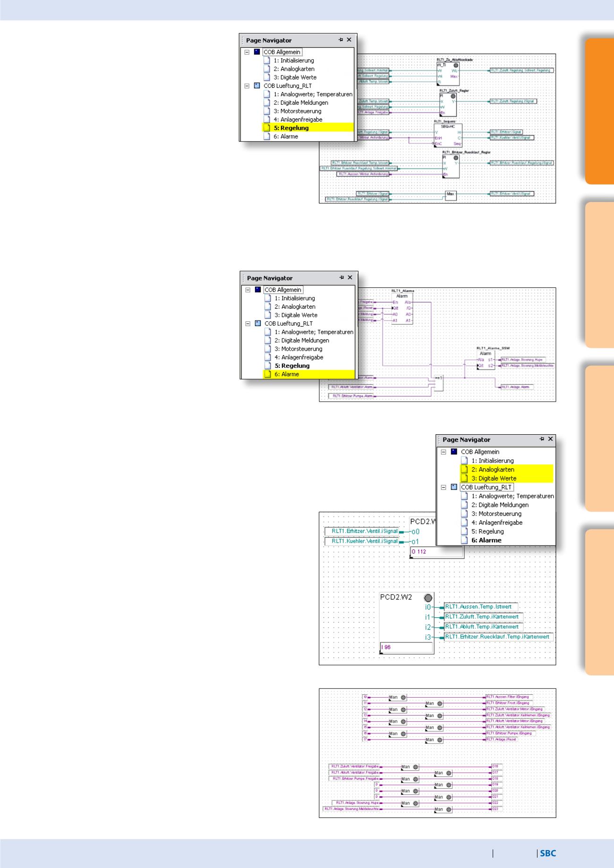Click RLT1.Erhitzer.Ruecklauf.Temp.iKartenwert connector

coord(498,637)
